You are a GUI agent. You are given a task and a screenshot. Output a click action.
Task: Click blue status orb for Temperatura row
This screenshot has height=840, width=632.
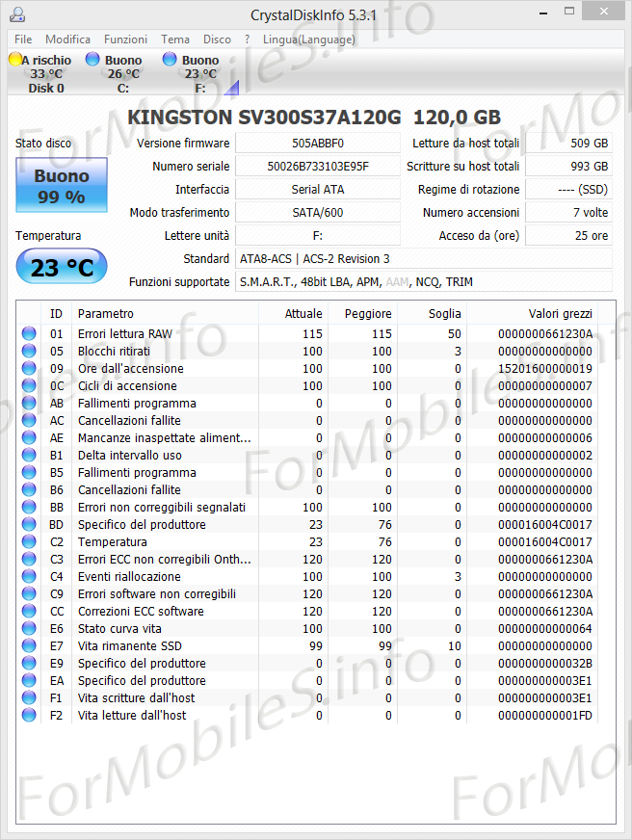[x=29, y=542]
